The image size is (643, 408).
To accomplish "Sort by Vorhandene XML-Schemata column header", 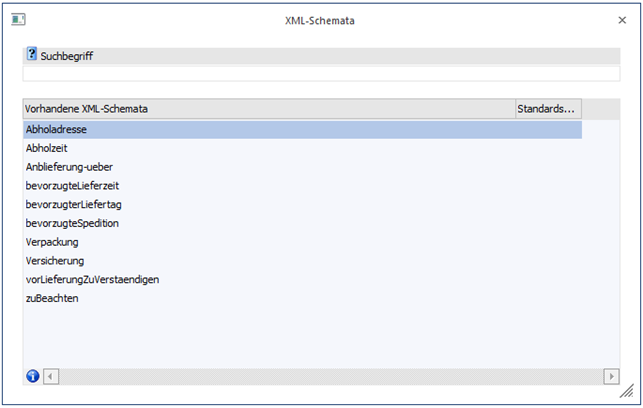I will tap(268, 108).
